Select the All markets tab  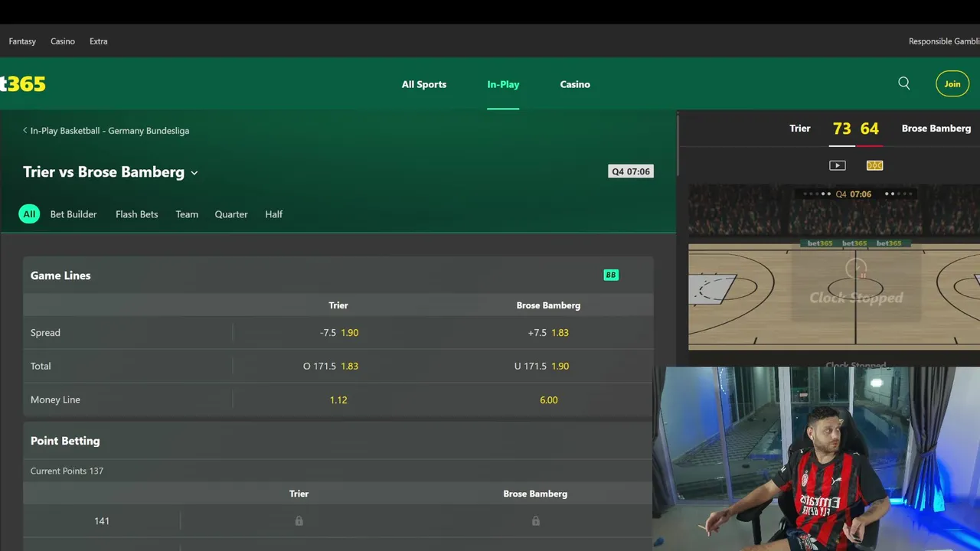click(x=29, y=214)
